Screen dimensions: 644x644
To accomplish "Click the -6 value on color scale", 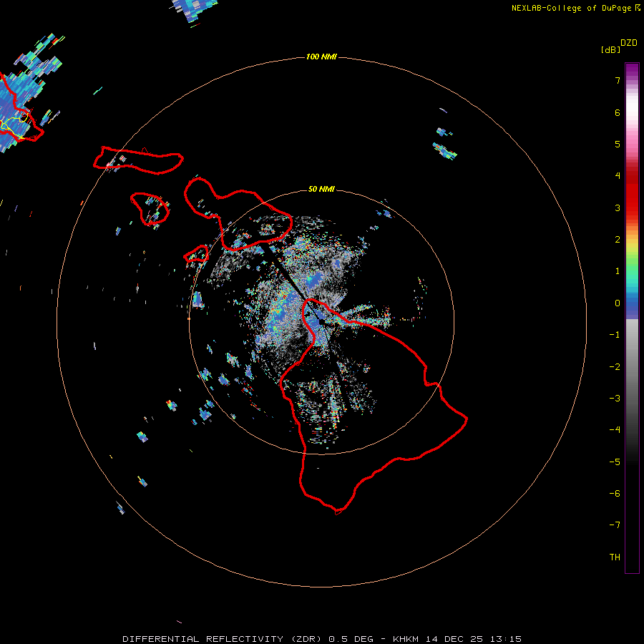I will tap(615, 494).
